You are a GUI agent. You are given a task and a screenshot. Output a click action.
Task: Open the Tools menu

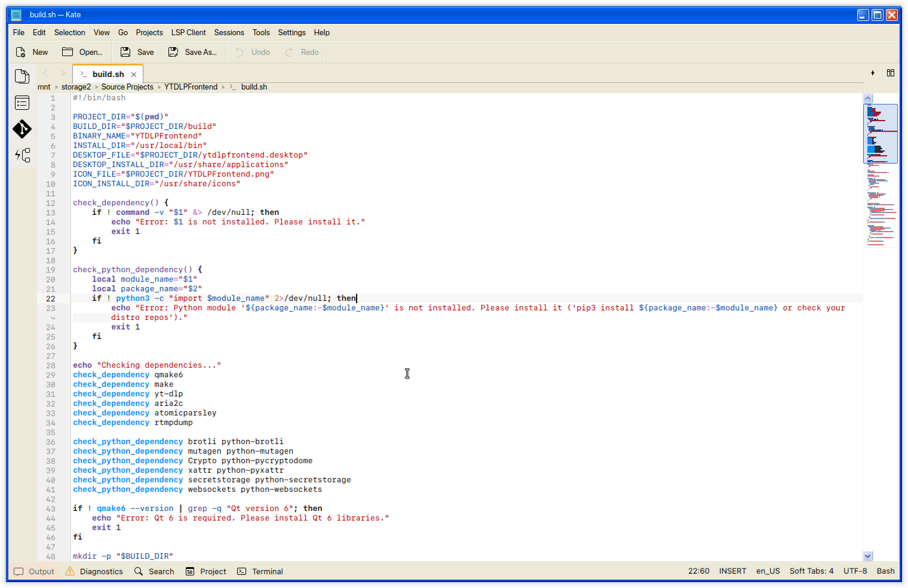261,33
